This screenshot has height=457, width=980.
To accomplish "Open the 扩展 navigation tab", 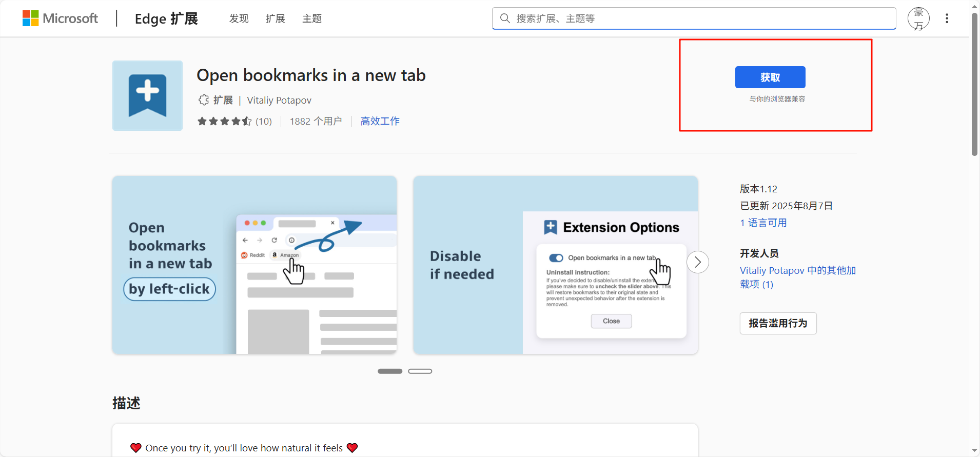I will 276,18.
